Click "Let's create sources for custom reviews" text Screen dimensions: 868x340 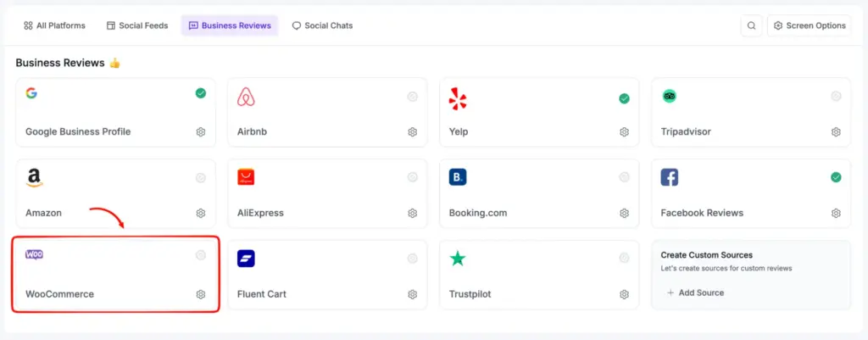726,269
